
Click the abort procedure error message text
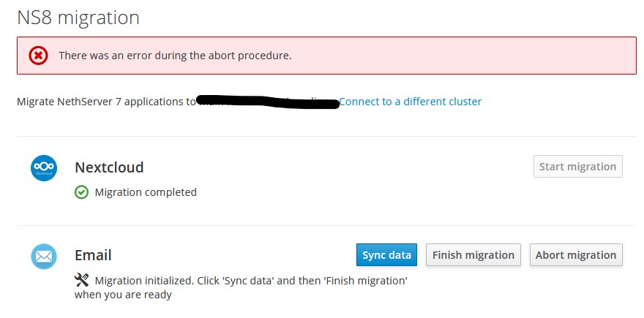click(x=175, y=56)
